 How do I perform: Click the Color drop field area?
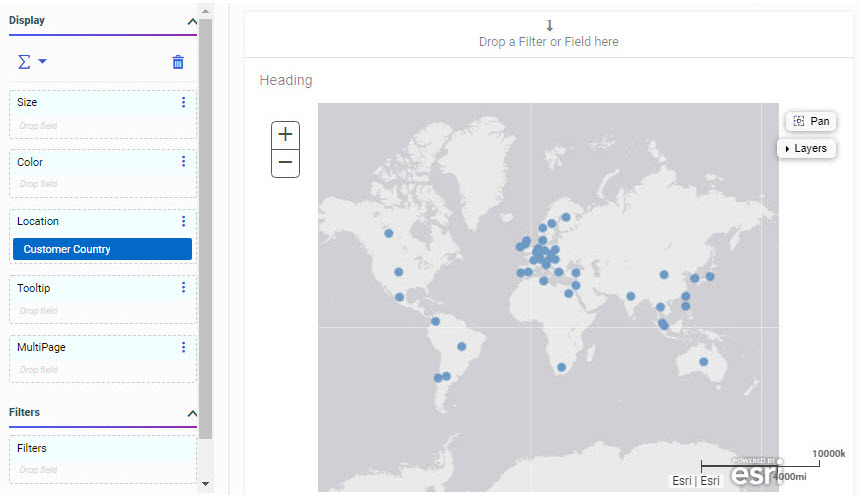click(x=103, y=184)
